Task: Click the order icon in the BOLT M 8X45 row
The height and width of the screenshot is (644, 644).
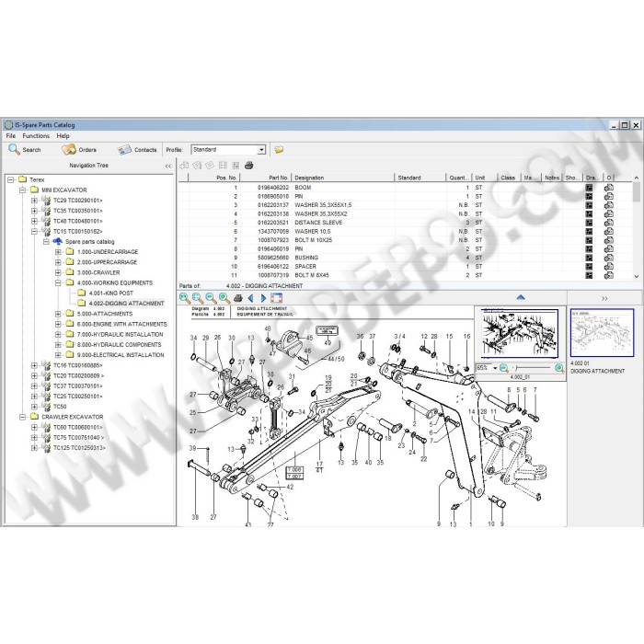Action: [609, 275]
